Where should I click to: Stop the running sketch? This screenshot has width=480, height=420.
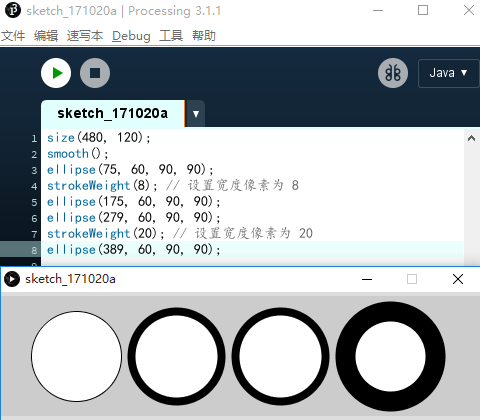point(95,73)
